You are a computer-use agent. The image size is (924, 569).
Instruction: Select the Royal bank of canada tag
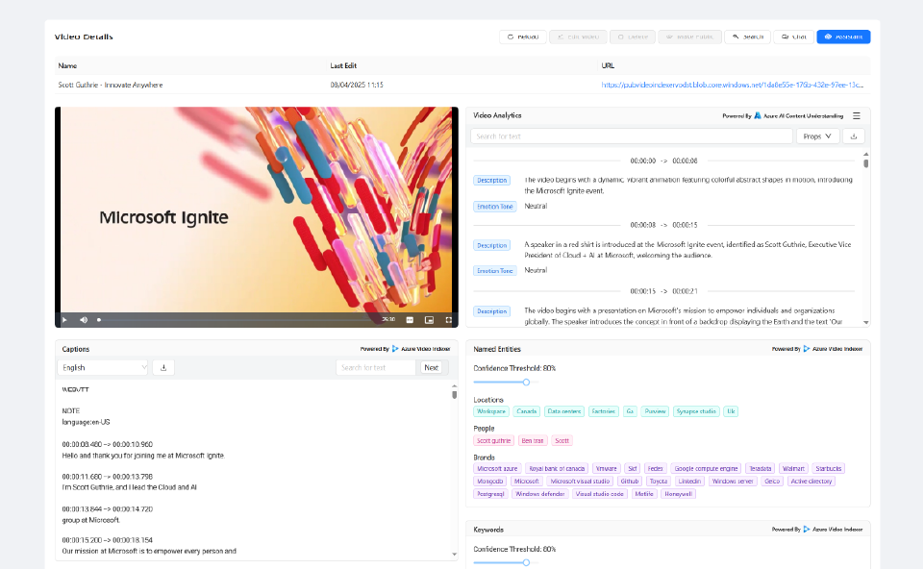(x=557, y=469)
